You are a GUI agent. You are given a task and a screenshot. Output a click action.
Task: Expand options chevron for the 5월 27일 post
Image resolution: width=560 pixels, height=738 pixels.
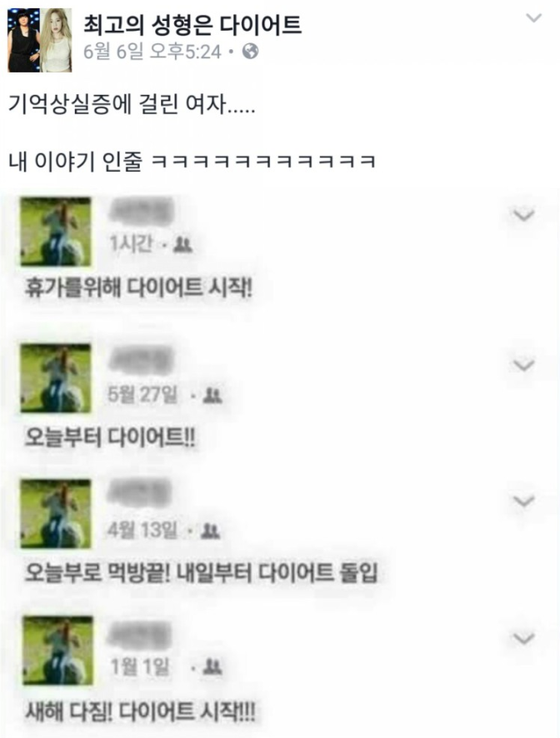[523, 365]
